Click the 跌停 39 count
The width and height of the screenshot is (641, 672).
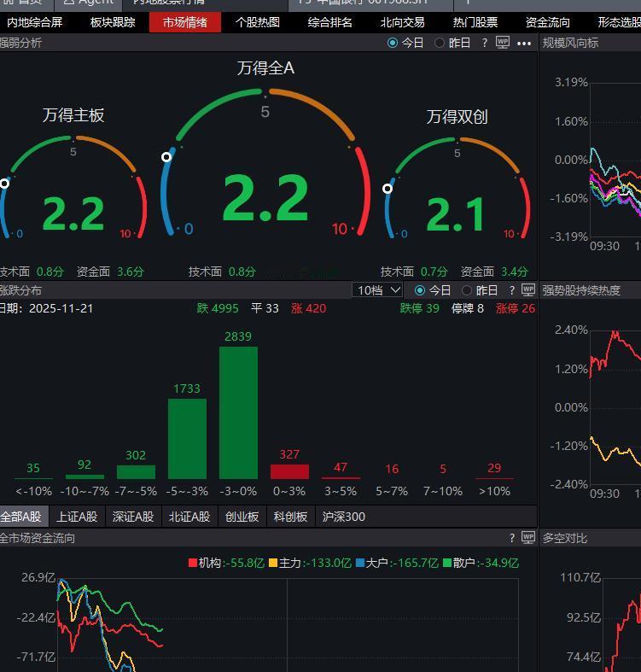[x=419, y=308]
